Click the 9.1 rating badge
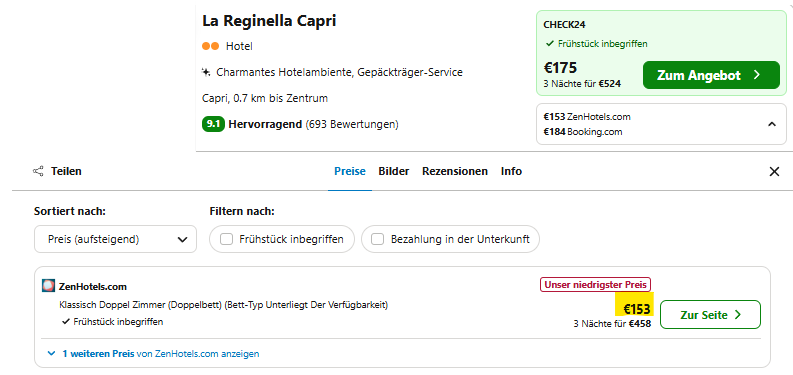 tap(213, 124)
